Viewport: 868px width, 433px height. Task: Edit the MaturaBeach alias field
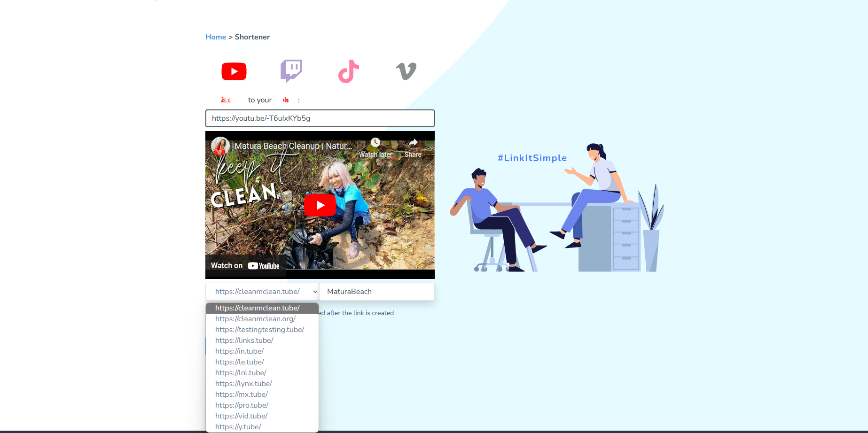pos(377,292)
